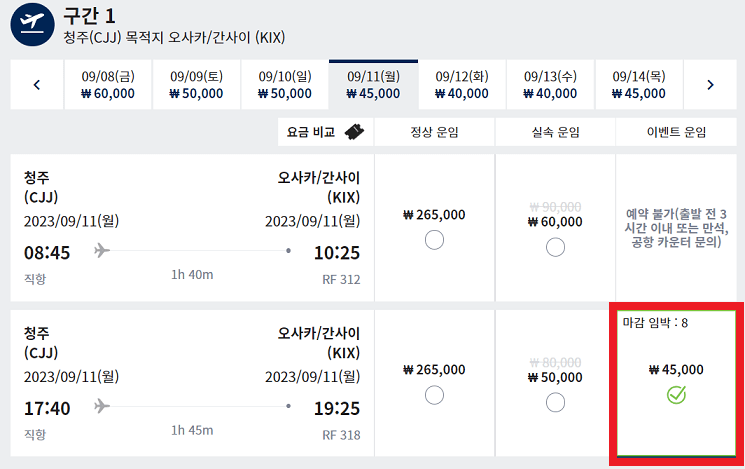Viewport: 745px width, 469px height.
Task: Switch to the 09/08(금) ₩60,000 date tab
Action: tap(108, 85)
